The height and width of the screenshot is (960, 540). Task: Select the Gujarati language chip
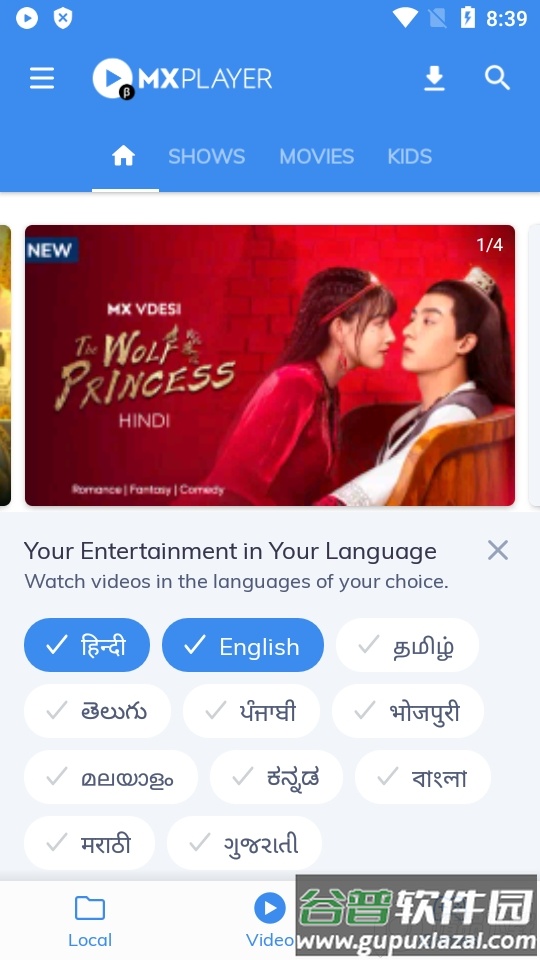[x=244, y=843]
